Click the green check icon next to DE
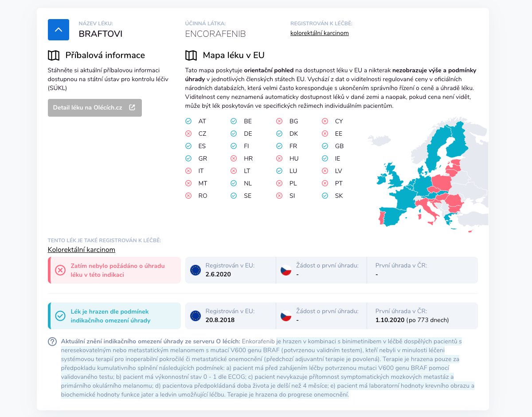This screenshot has height=417, width=532. 234,134
